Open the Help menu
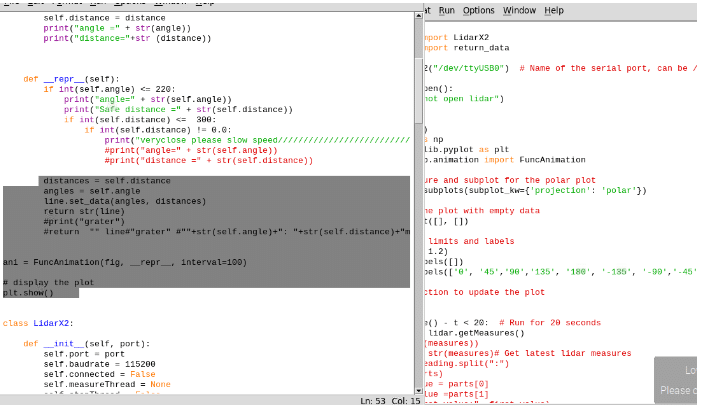Image resolution: width=705 pixels, height=413 pixels. (553, 10)
